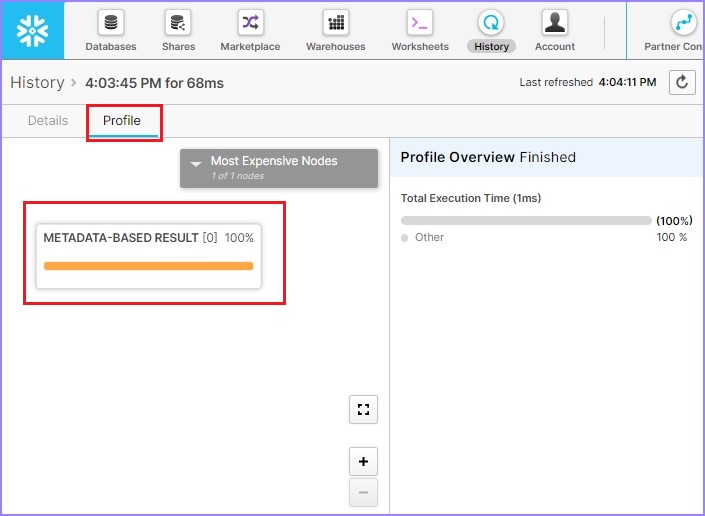
Task: Open Partner Connect icon
Action: [683, 23]
